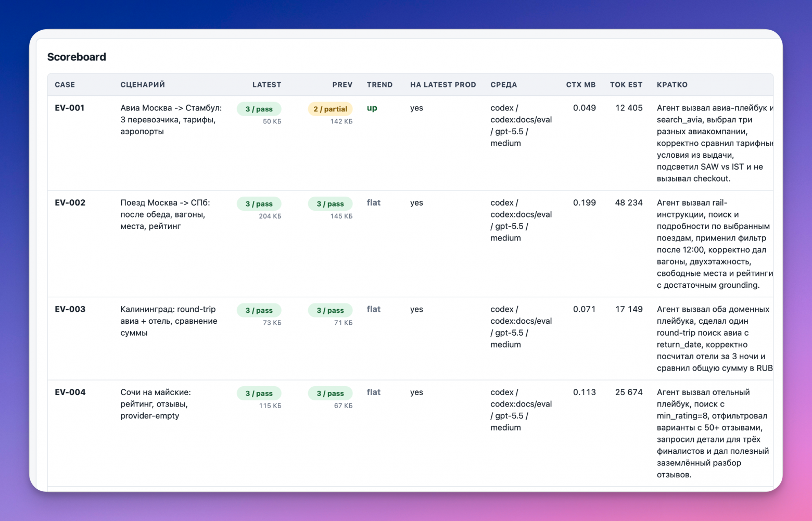Image resolution: width=812 pixels, height=521 pixels.
Task: Click the CTX MB column header
Action: click(x=581, y=85)
